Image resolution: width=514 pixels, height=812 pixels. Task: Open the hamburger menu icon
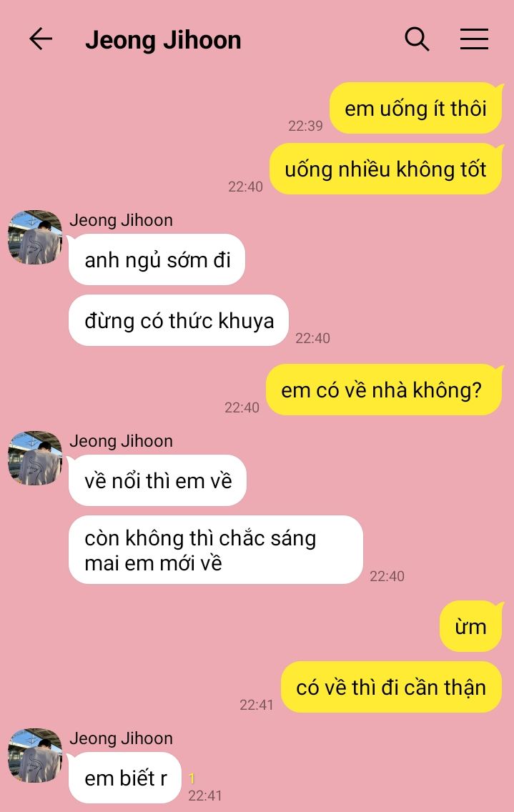pos(474,39)
